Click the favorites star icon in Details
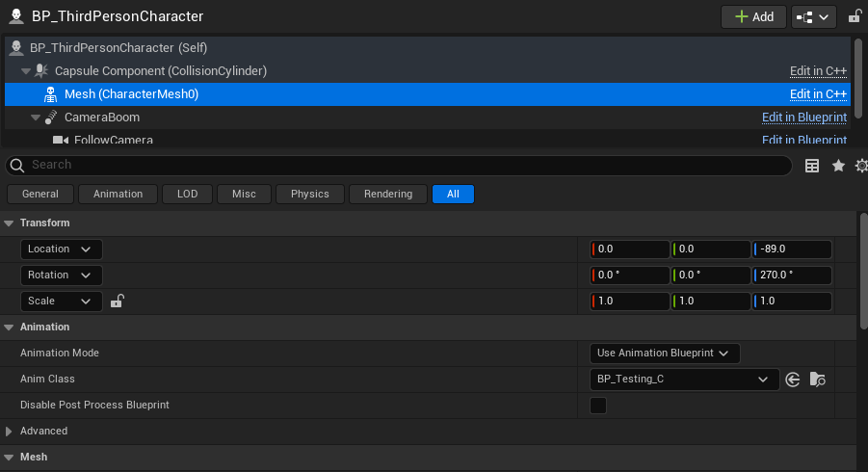This screenshot has width=868, height=472. coord(838,166)
